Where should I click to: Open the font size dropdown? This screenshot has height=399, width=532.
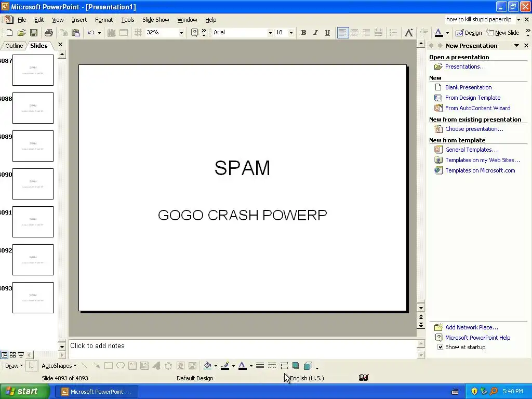point(291,33)
